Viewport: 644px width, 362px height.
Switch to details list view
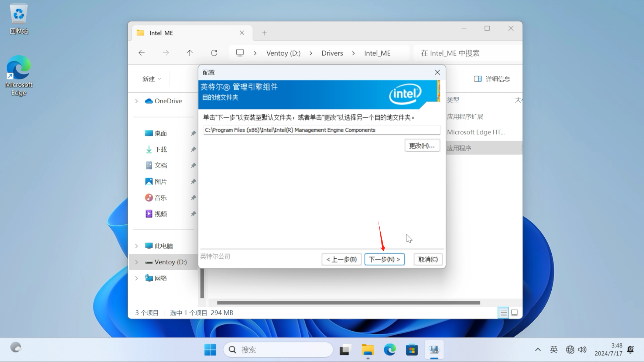[x=503, y=313]
